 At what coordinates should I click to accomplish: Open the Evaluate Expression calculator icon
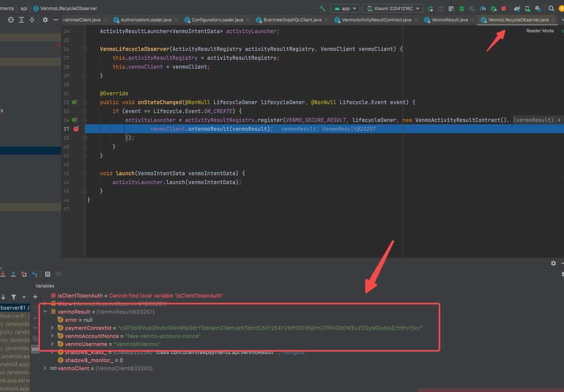(x=48, y=274)
